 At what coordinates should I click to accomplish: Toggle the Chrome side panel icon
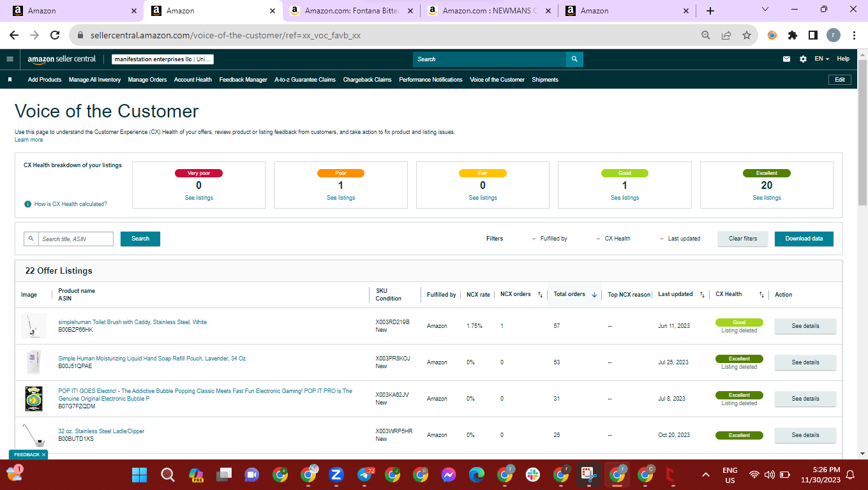click(813, 35)
